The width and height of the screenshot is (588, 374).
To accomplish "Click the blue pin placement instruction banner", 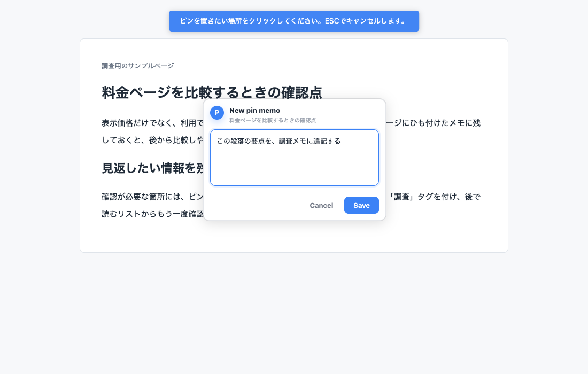I will pos(293,21).
